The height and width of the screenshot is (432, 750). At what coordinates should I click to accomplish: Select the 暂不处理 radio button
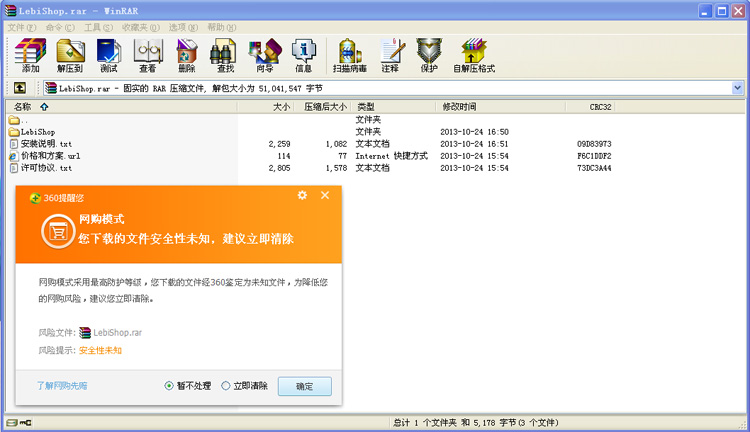[169, 386]
